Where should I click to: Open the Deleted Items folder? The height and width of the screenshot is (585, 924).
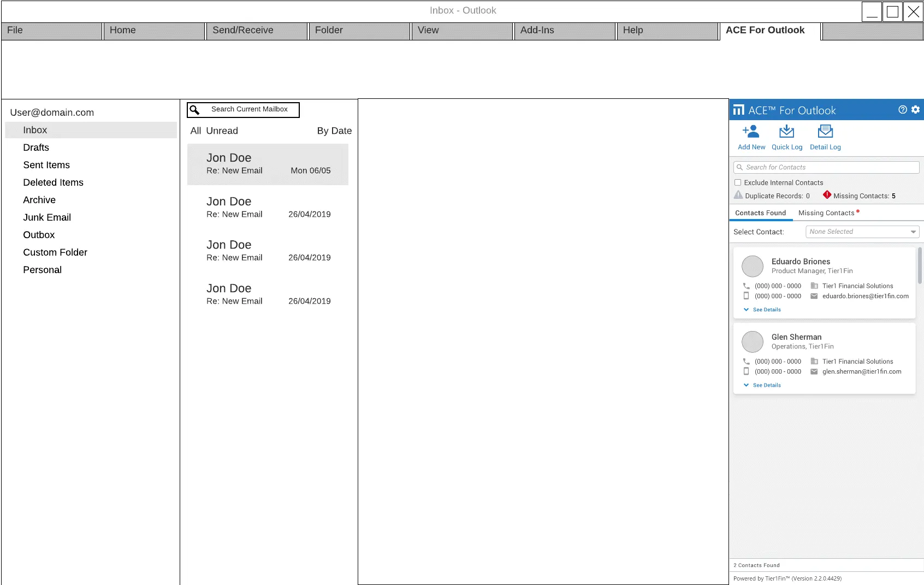53,182
